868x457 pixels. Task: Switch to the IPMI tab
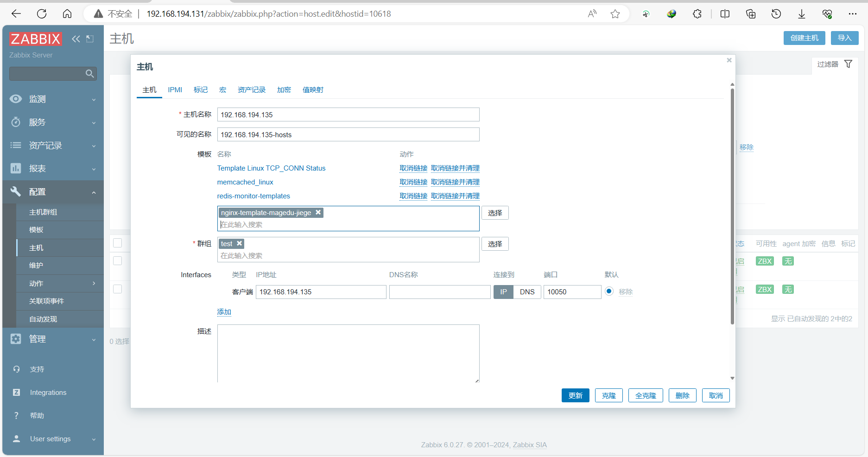click(x=175, y=90)
